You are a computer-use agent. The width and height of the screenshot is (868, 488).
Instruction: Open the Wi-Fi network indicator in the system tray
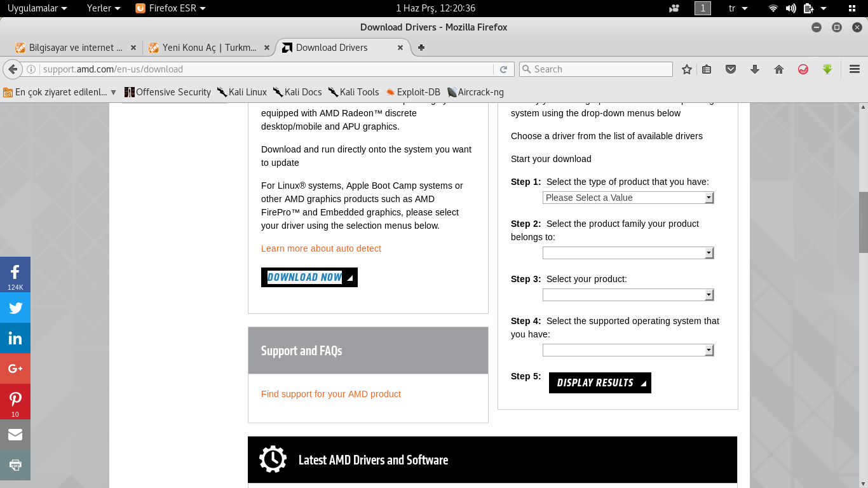coord(773,8)
